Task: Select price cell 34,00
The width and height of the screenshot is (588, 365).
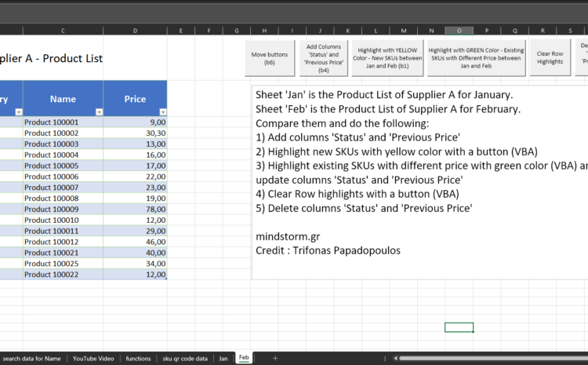Action: (135, 264)
